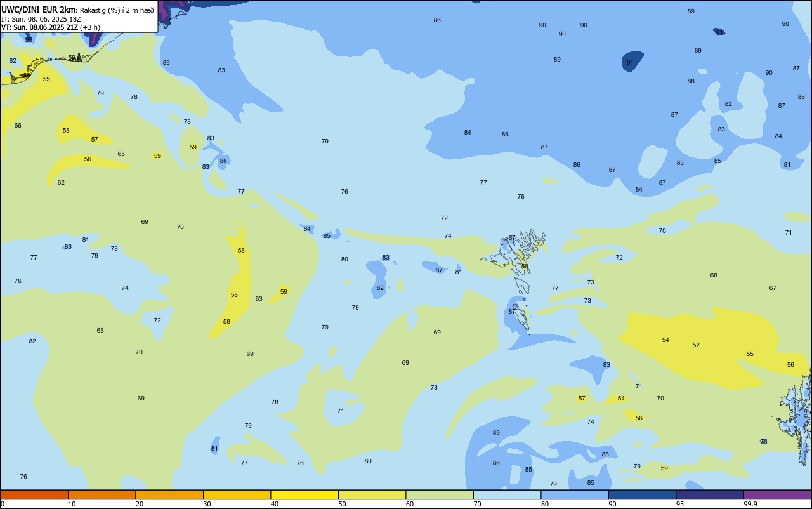Click the light blue 70–80 legend swatch
The width and height of the screenshot is (812, 509).
pyautogui.click(x=507, y=494)
